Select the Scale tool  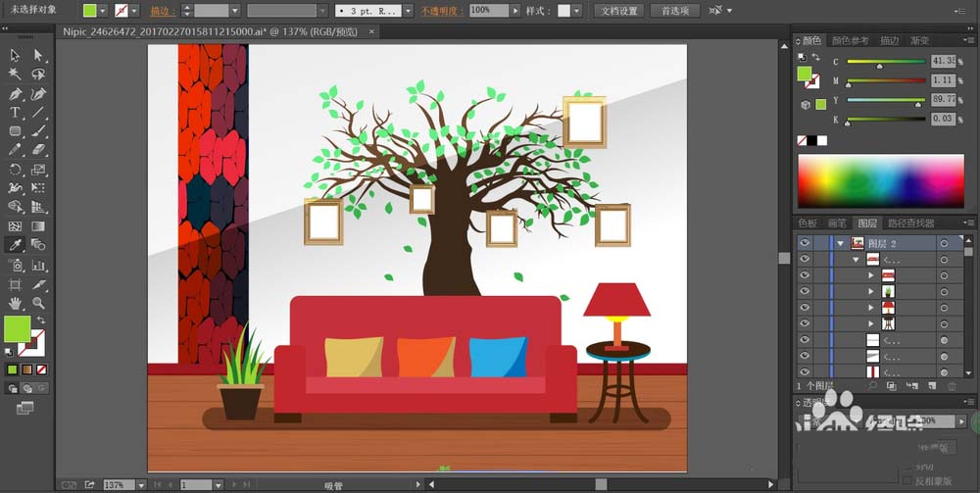coord(38,170)
